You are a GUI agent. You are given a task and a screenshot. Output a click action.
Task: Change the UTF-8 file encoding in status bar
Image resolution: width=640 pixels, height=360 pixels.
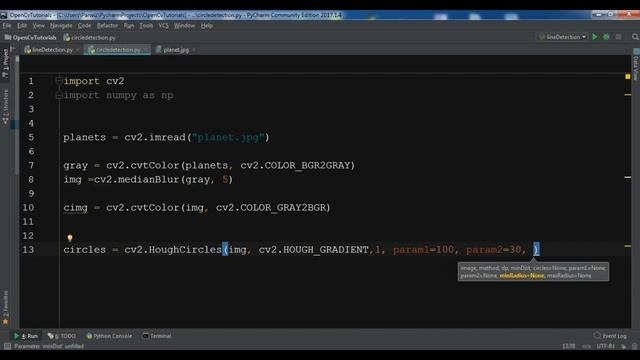606,346
